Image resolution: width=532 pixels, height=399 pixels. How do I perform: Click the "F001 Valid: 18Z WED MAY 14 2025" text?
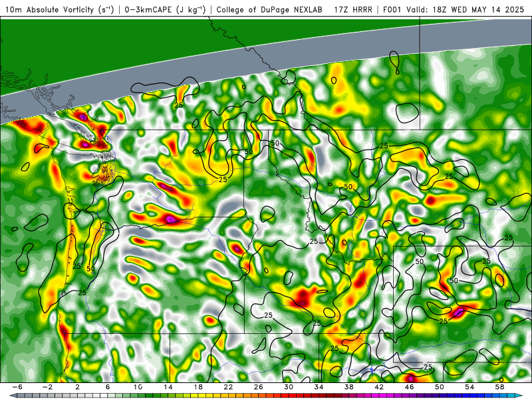click(x=454, y=9)
